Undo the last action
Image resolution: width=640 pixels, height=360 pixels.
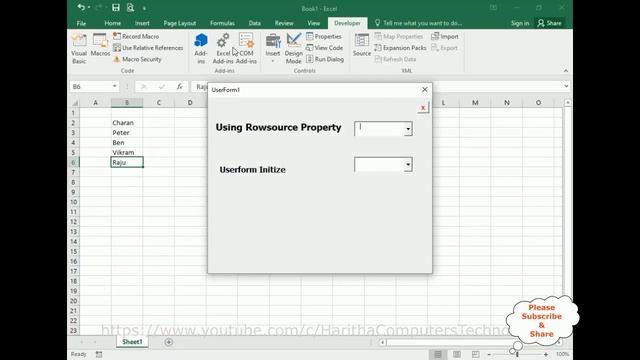coord(81,7)
